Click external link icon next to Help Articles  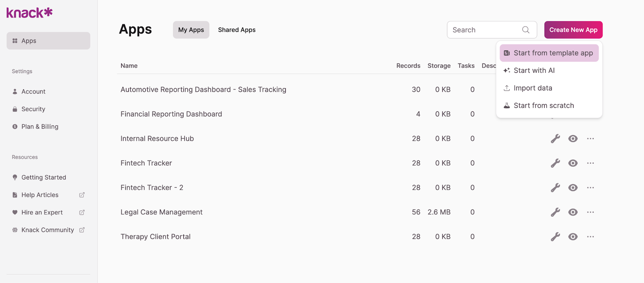pyautogui.click(x=82, y=195)
